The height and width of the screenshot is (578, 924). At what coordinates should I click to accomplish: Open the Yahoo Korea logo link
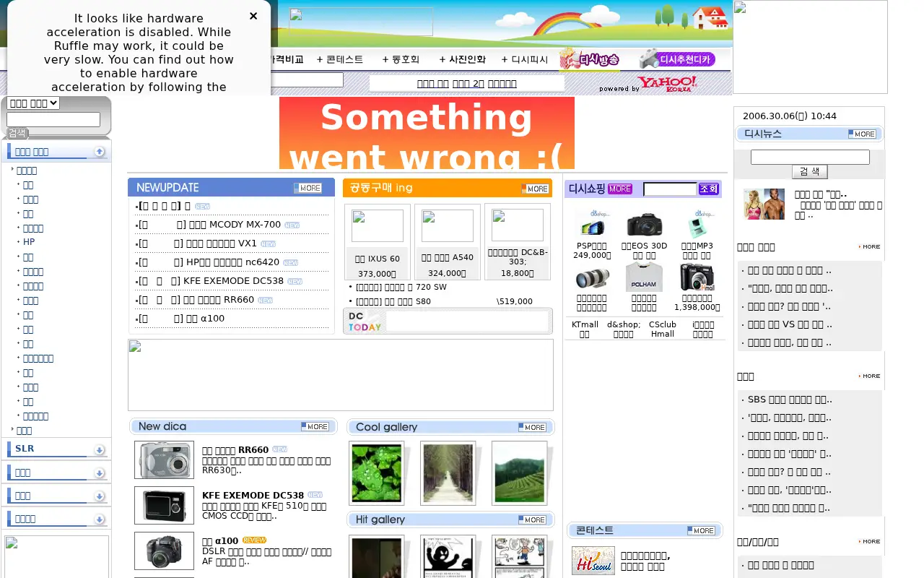[x=667, y=83]
